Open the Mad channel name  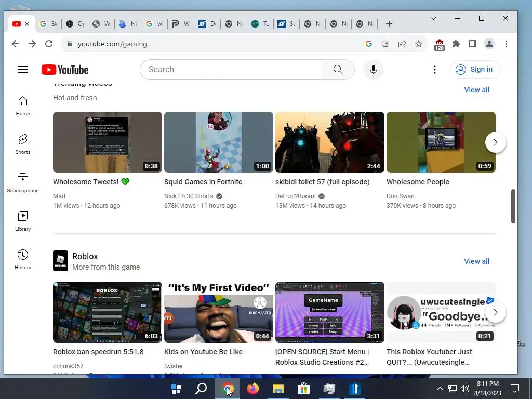click(59, 196)
